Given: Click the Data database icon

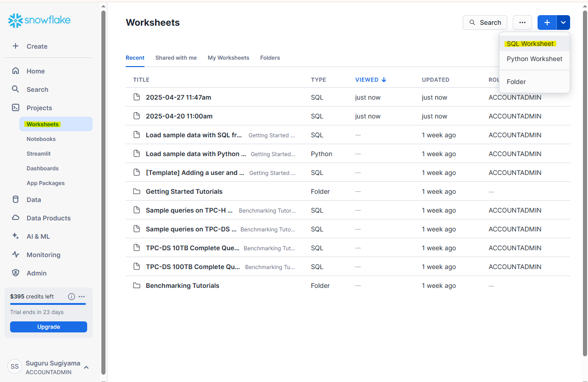Looking at the screenshot, I should coord(16,199).
